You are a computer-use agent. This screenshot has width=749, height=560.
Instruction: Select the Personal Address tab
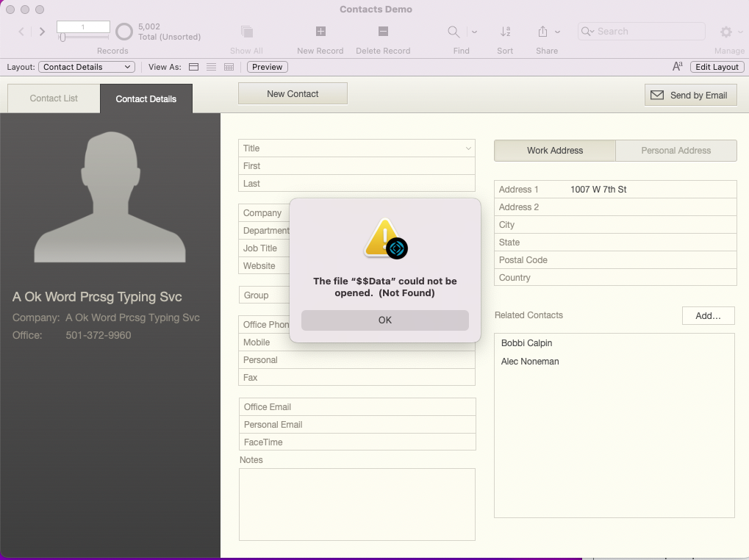click(x=675, y=151)
